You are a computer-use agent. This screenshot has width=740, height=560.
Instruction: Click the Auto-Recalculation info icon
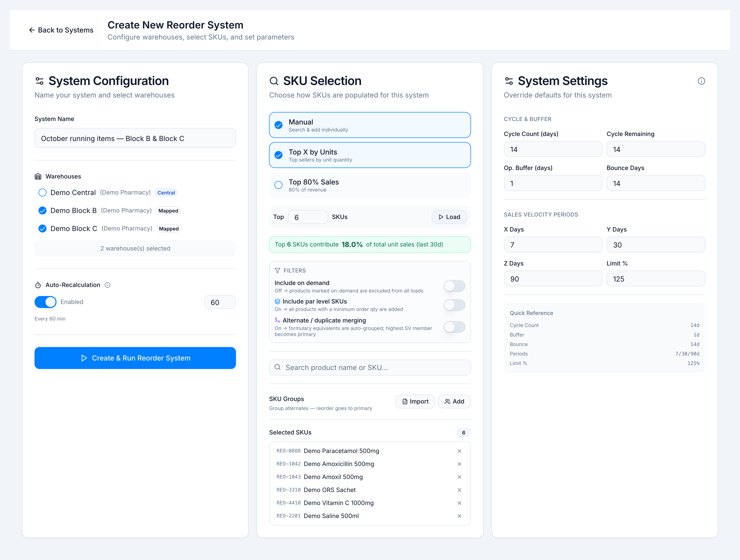click(x=107, y=285)
